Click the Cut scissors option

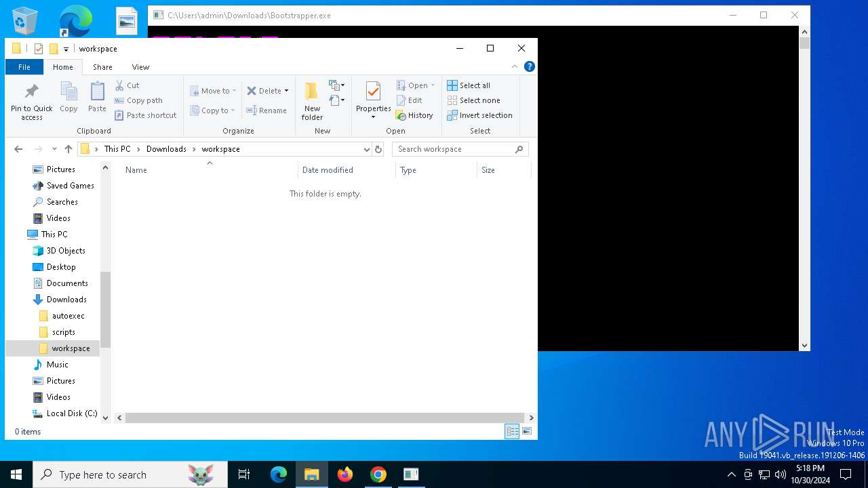tap(127, 85)
